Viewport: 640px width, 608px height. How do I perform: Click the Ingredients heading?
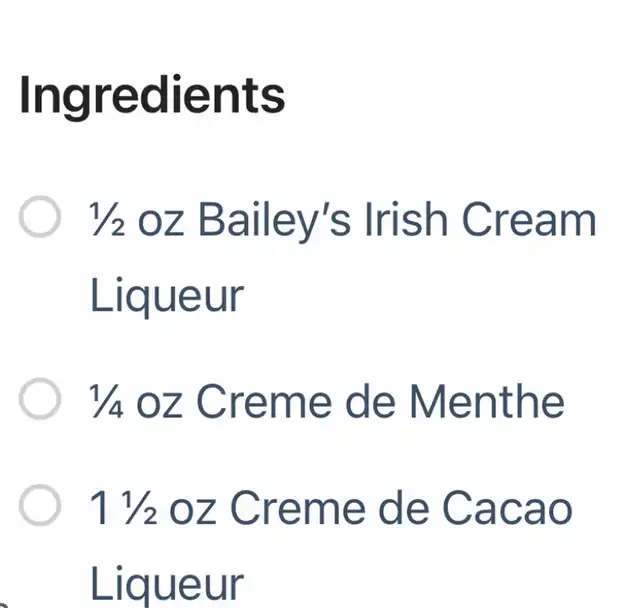point(152,96)
